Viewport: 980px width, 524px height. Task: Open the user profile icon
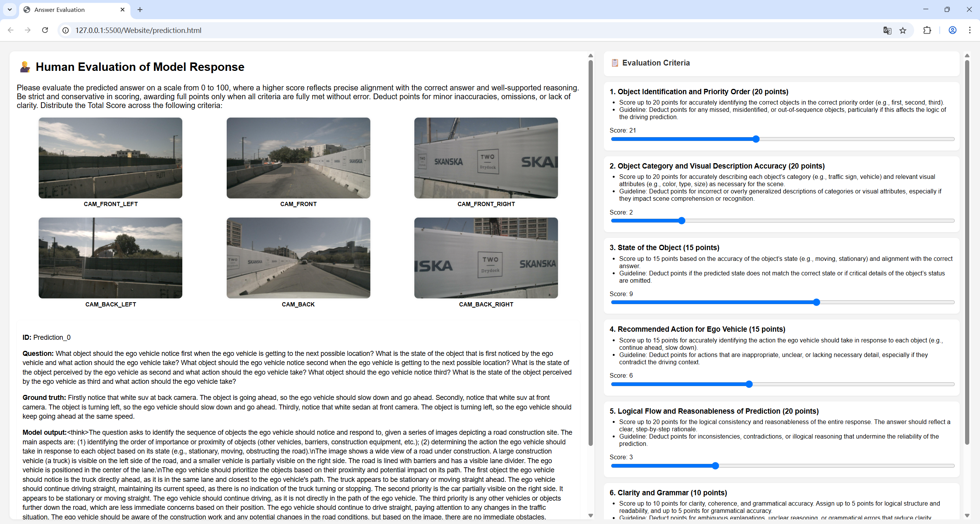point(952,30)
